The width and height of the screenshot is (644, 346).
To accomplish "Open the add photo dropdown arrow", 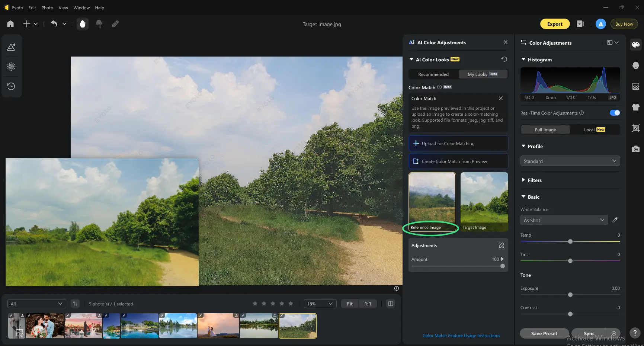I will click(x=36, y=24).
